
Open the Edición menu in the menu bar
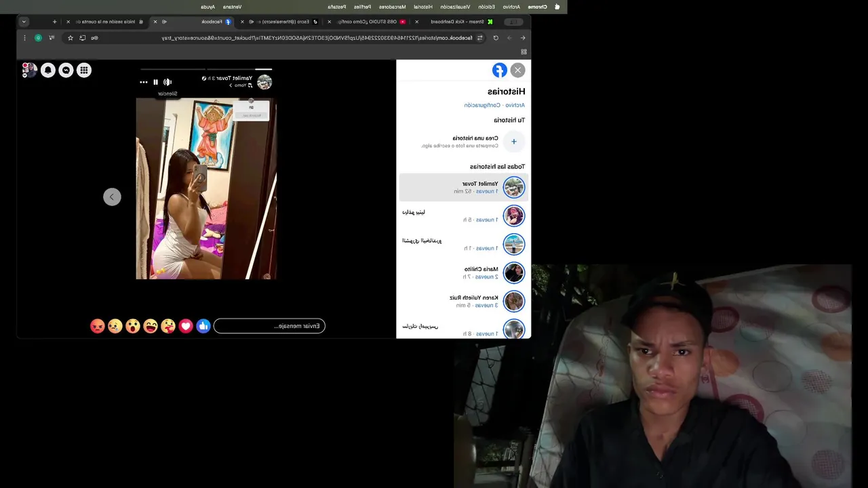[x=487, y=7]
